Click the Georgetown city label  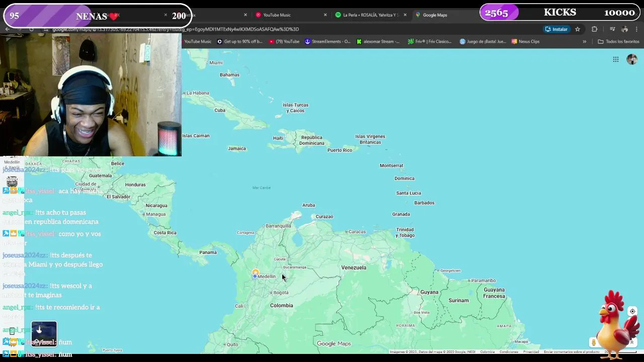click(450, 270)
